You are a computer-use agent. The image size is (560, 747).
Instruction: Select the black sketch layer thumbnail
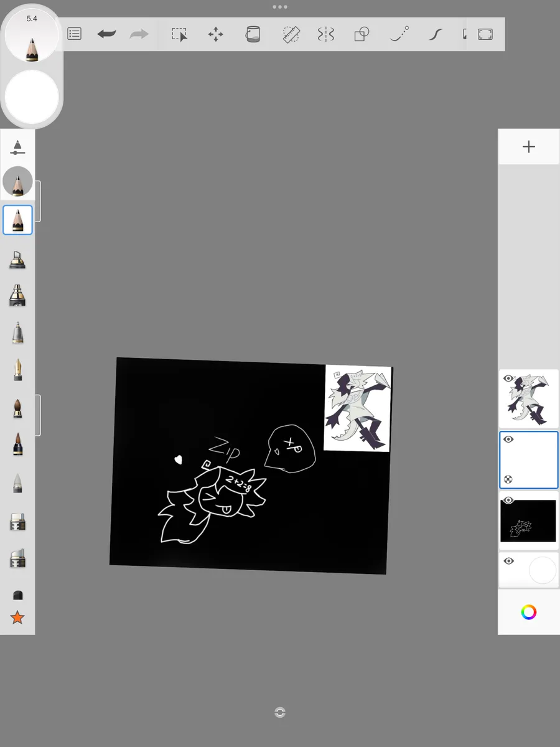coord(529,520)
